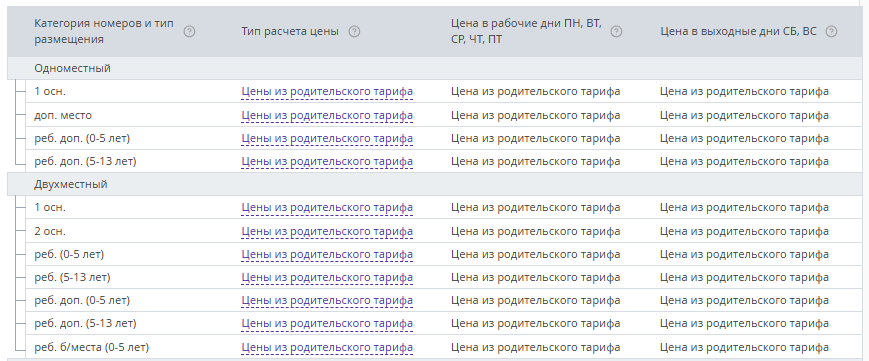Screen dimensions: 869x361
Task: Open help icon for weekend price 'СБ, ВС'
Action: (831, 32)
